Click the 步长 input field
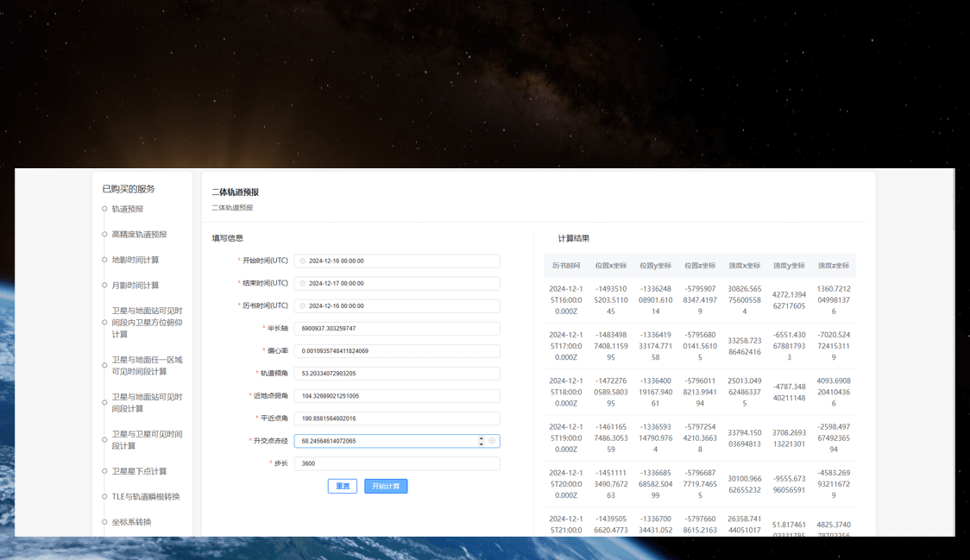 click(x=397, y=463)
